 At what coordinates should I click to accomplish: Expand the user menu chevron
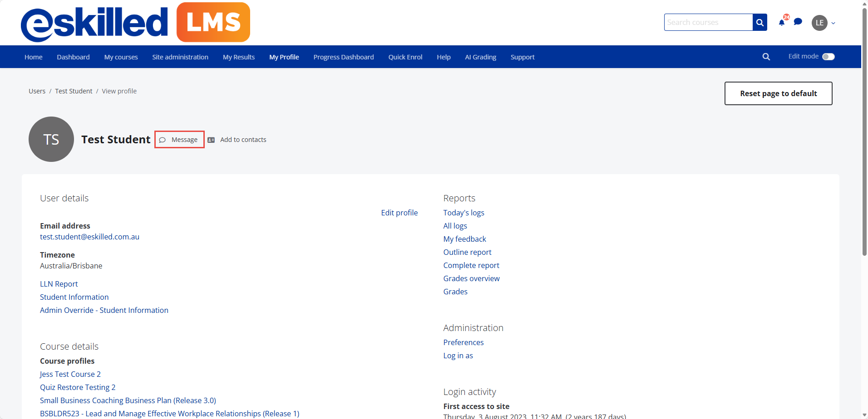833,23
